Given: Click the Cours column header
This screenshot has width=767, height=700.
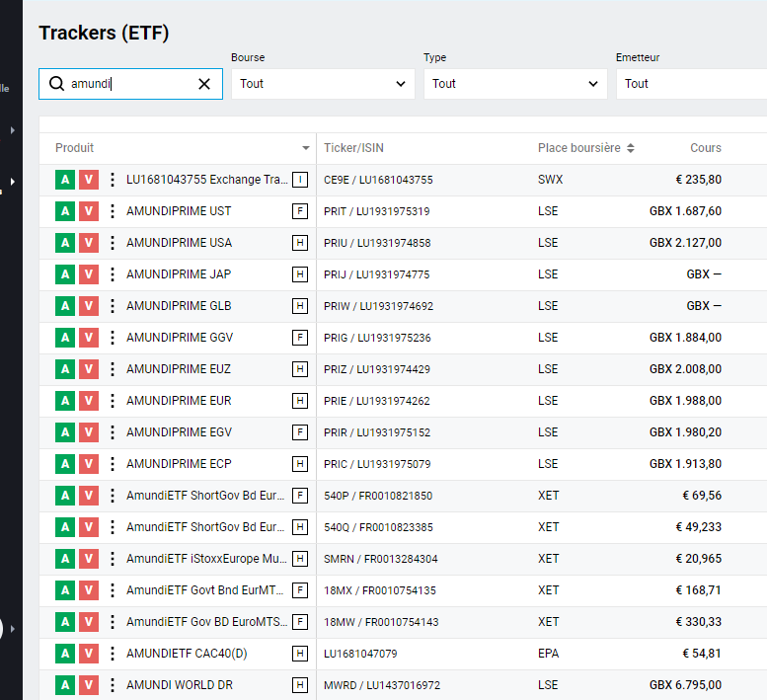Looking at the screenshot, I should click(706, 148).
